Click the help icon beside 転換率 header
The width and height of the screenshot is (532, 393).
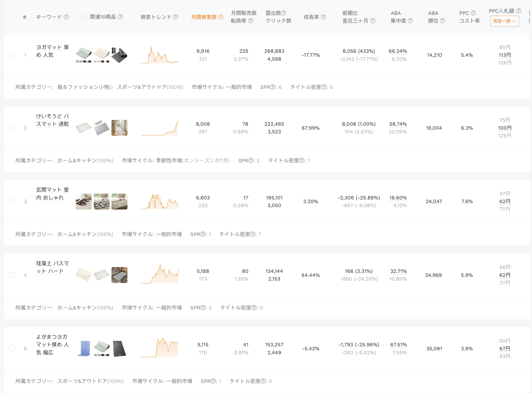(x=251, y=21)
